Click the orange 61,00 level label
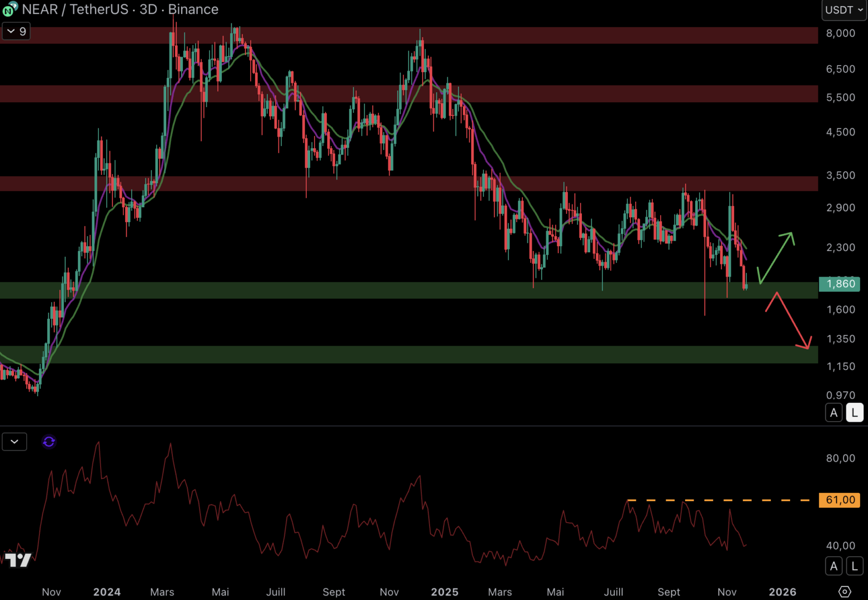Viewport: 868px width, 600px height. (840, 500)
